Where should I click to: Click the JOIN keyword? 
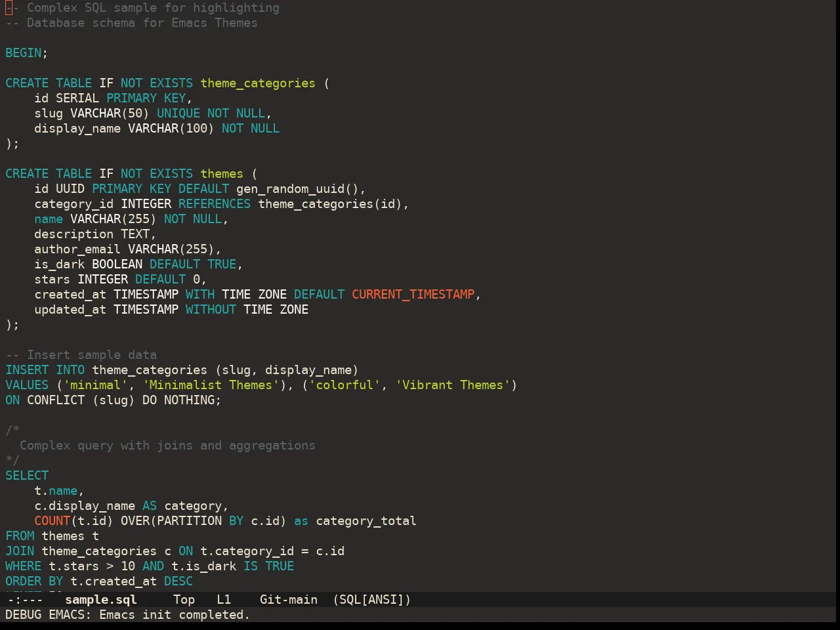20,551
